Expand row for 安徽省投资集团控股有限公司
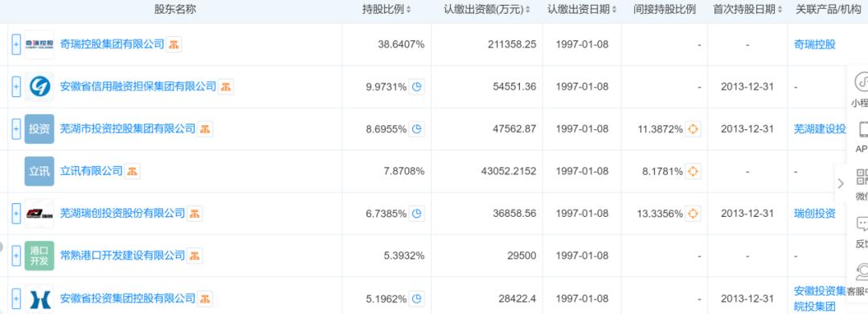Viewport: 868px width, 314px height. click(x=16, y=299)
